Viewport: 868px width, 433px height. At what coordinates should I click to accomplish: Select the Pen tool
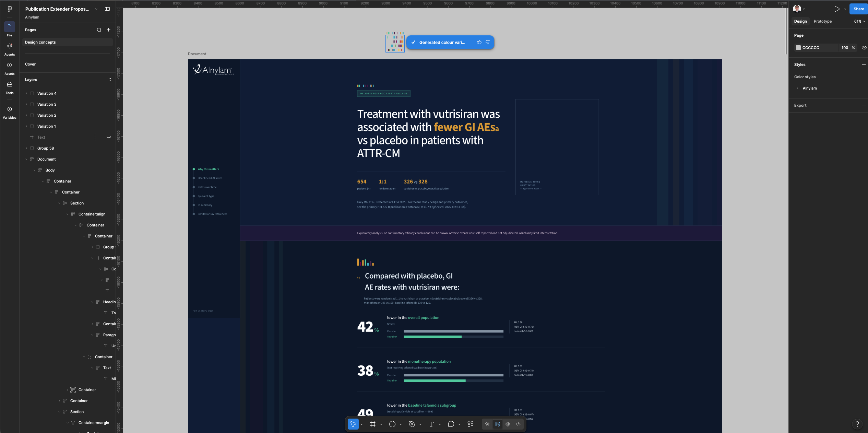pyautogui.click(x=412, y=424)
